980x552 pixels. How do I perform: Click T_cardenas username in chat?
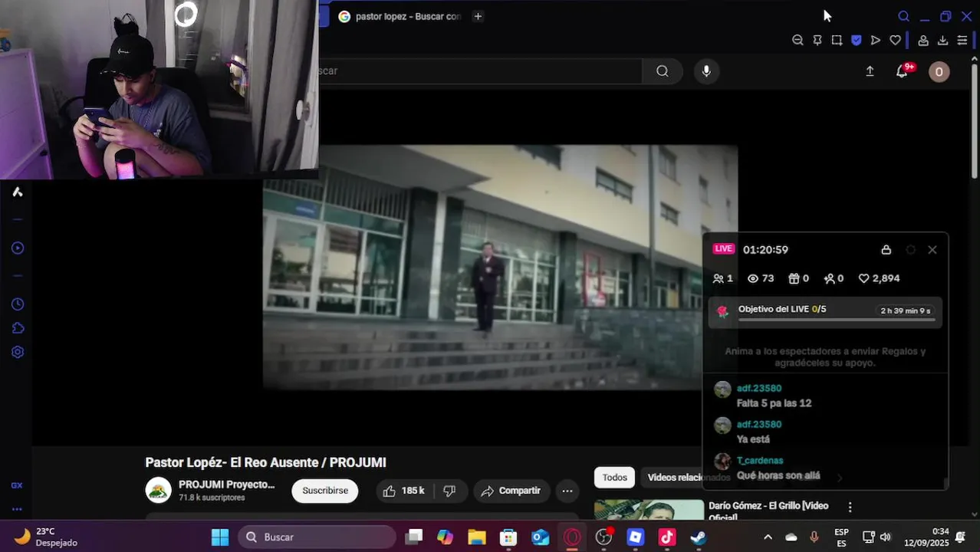coord(760,460)
